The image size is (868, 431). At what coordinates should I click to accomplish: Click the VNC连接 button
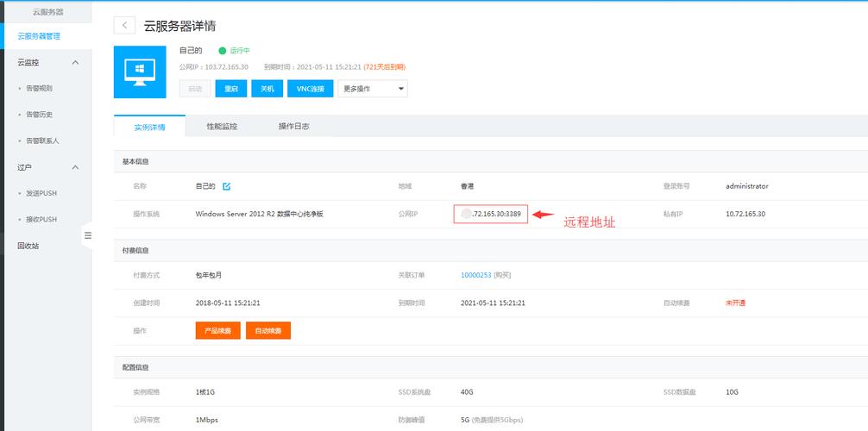click(x=310, y=89)
